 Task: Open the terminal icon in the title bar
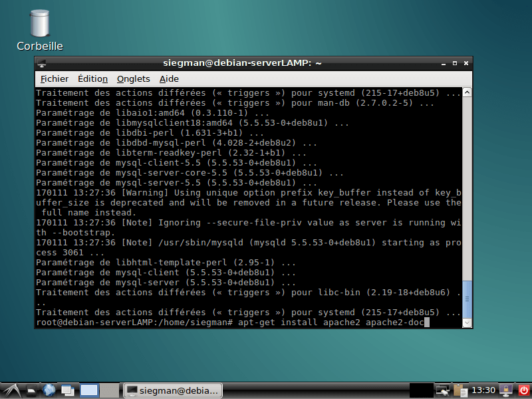tap(42, 63)
